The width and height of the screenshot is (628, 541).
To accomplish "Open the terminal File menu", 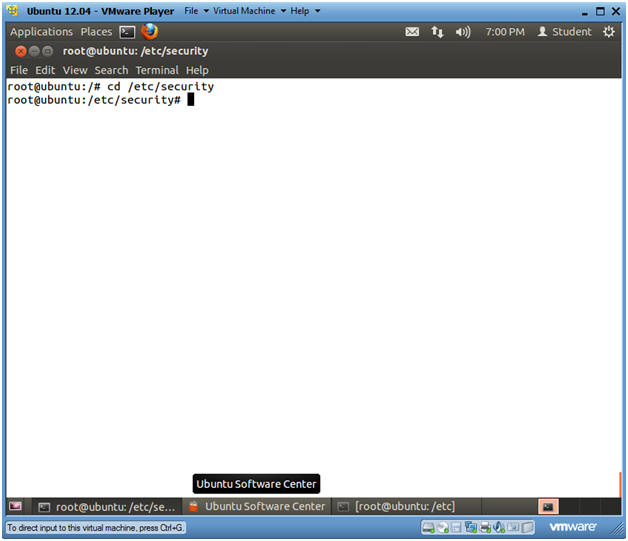I will [x=19, y=70].
